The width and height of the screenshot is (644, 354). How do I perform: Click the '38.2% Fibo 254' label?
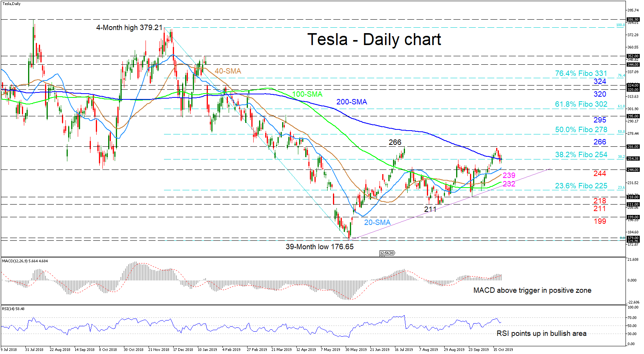581,154
